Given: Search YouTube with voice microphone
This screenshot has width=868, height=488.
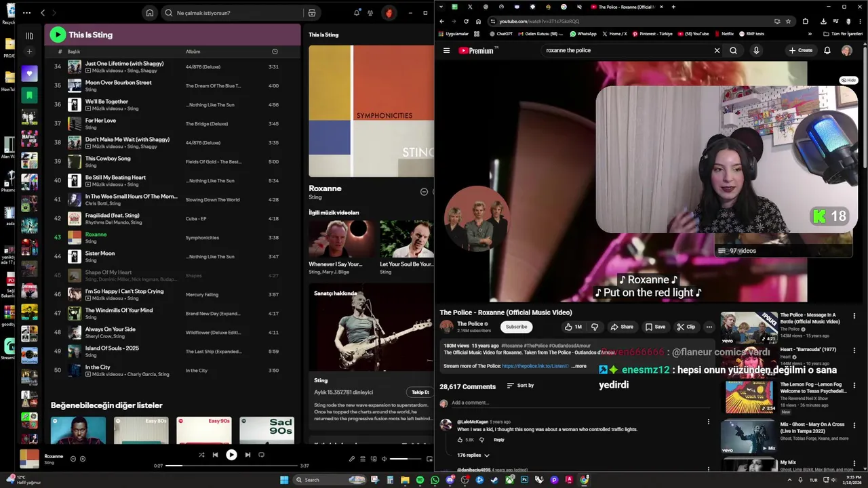Looking at the screenshot, I should tap(756, 50).
